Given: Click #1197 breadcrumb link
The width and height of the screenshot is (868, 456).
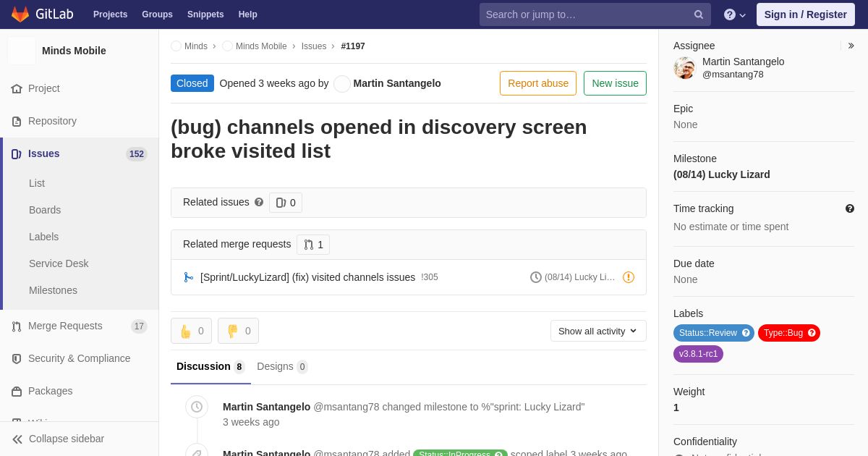Looking at the screenshot, I should point(353,46).
